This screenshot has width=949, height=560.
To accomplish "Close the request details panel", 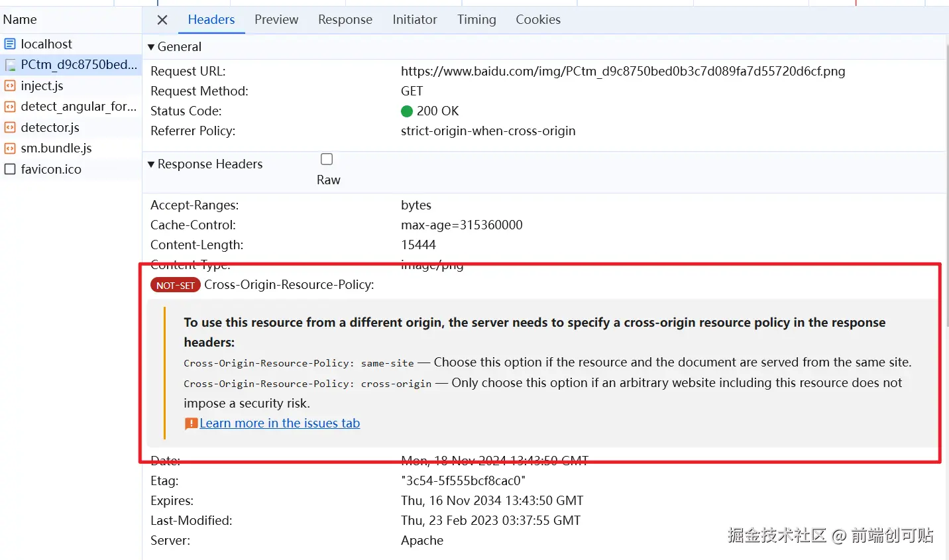I will (162, 20).
